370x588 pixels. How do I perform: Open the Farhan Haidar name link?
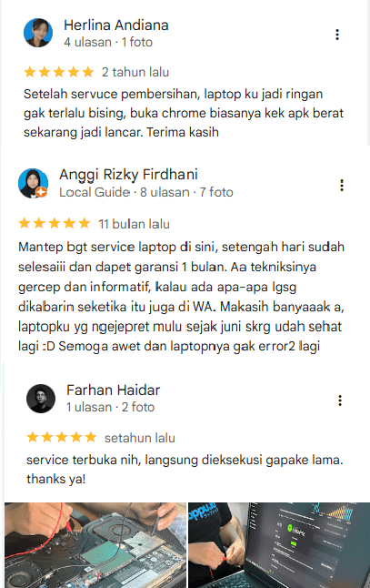pos(113,390)
